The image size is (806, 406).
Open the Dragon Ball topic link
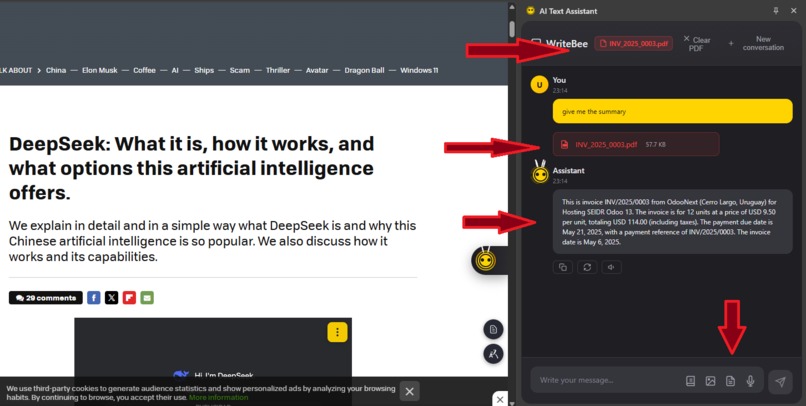point(364,70)
